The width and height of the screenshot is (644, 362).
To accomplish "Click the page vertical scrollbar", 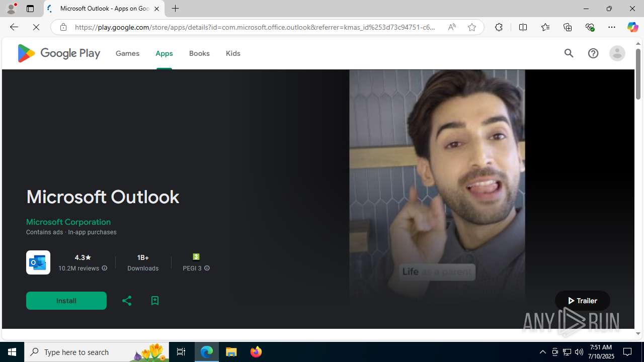I will point(638,74).
